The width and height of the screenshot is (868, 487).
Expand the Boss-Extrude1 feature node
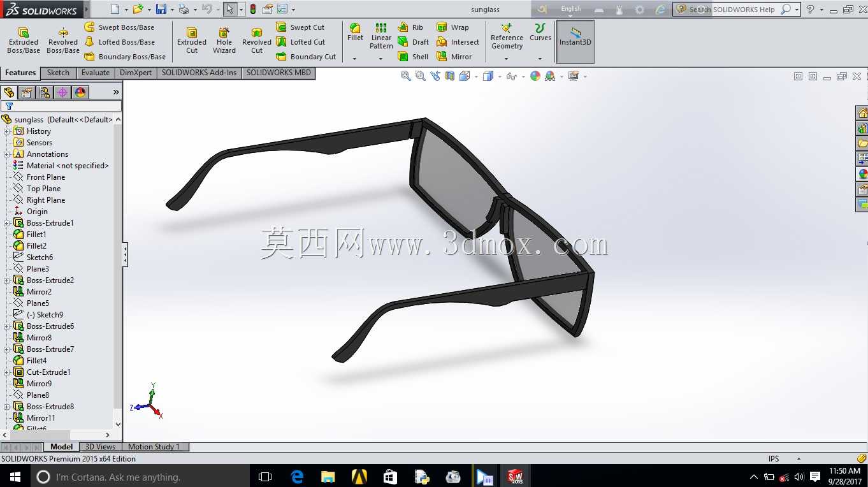[7, 223]
